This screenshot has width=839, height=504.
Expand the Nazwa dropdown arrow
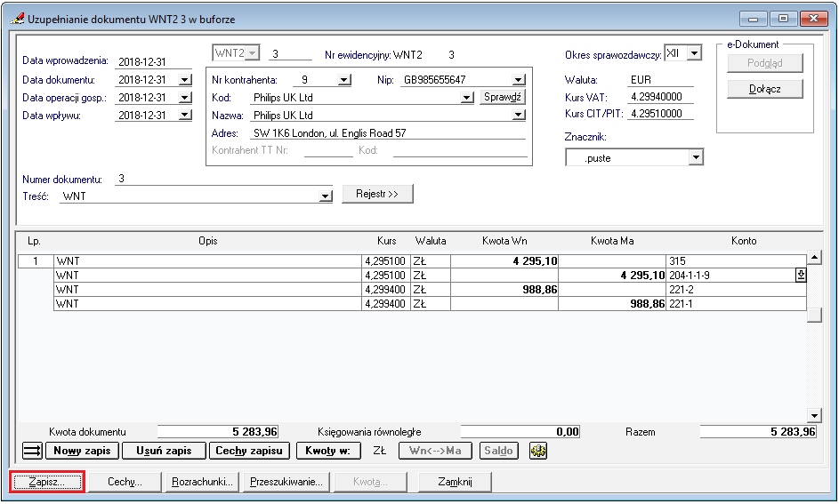click(x=519, y=115)
